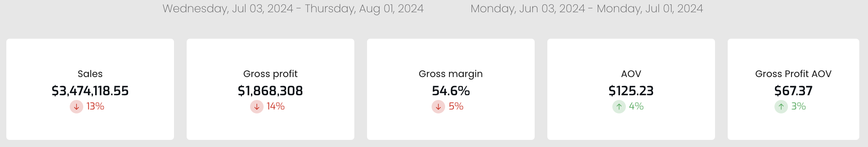Click the red down arrow under Gross margin
This screenshot has width=868, height=147.
[438, 107]
